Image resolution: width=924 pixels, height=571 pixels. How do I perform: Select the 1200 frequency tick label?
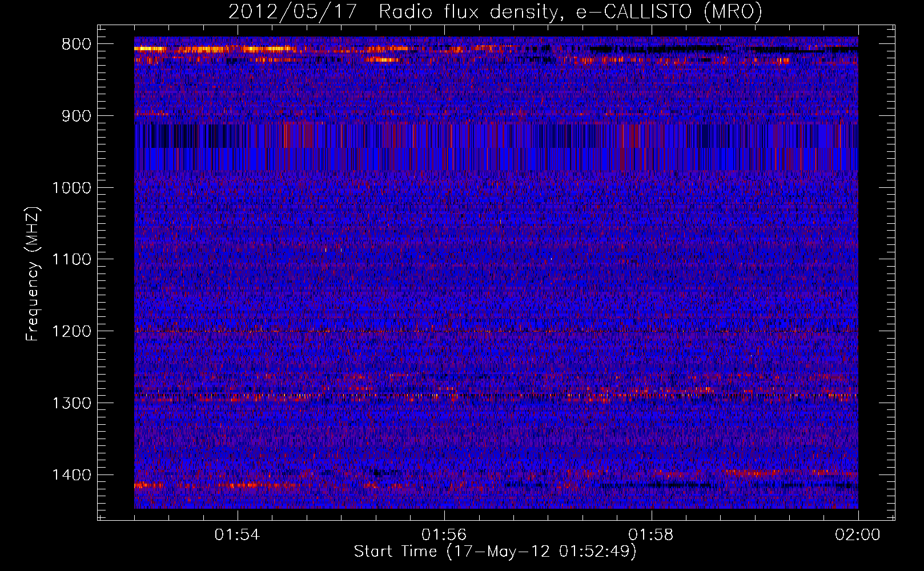pyautogui.click(x=71, y=332)
